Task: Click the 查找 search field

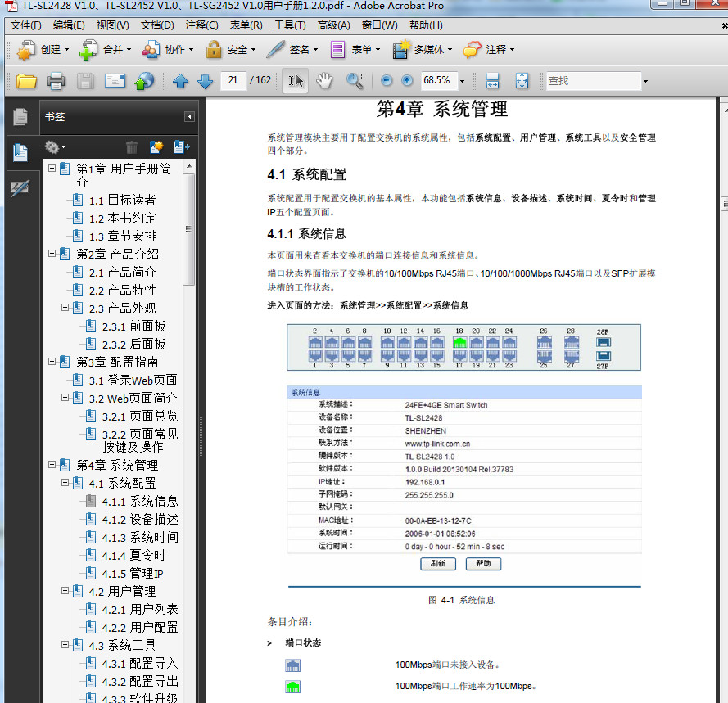Action: (x=594, y=81)
